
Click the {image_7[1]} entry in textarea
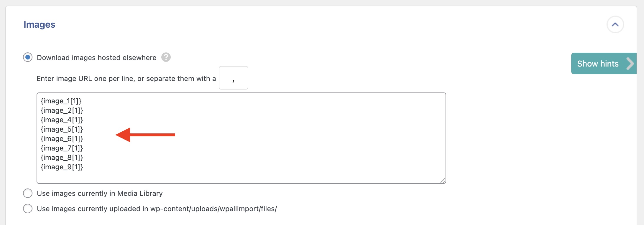coord(62,148)
